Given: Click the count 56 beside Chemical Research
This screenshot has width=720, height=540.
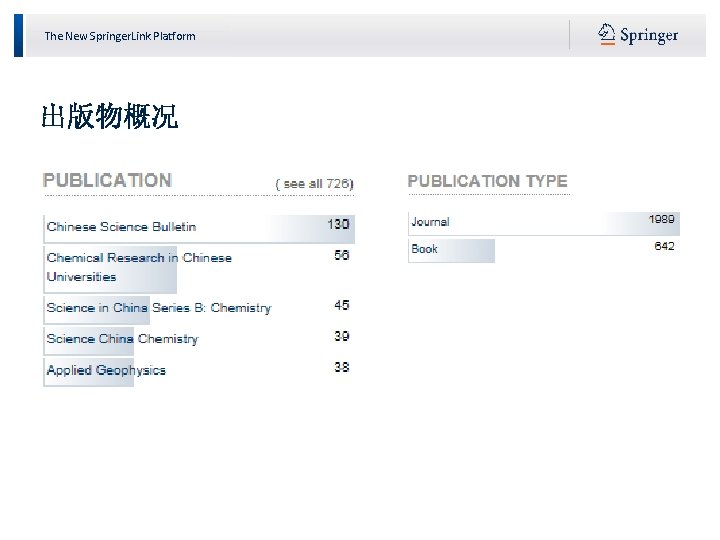Looking at the screenshot, I should pos(342,255).
